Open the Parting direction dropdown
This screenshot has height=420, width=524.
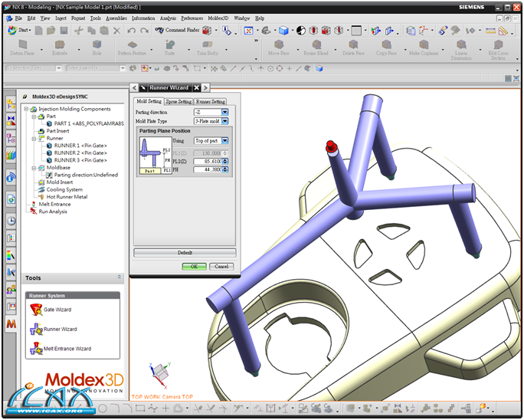coord(224,113)
